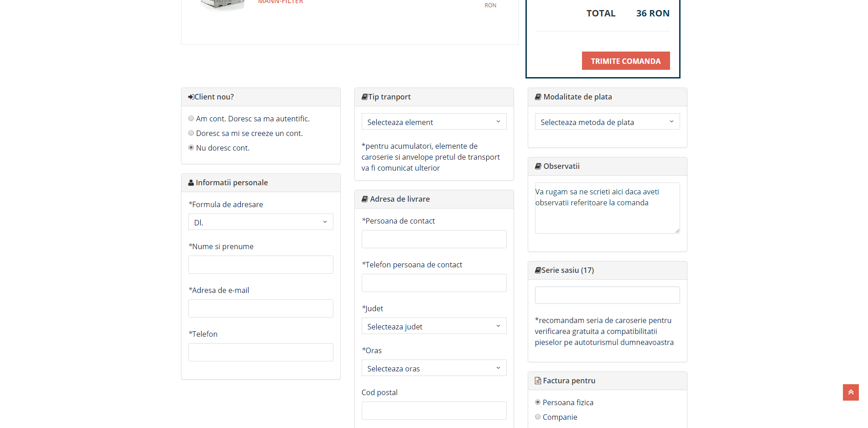Open the 'Selecteaza oras' dropdown
This screenshot has height=428, width=868.
pos(434,368)
